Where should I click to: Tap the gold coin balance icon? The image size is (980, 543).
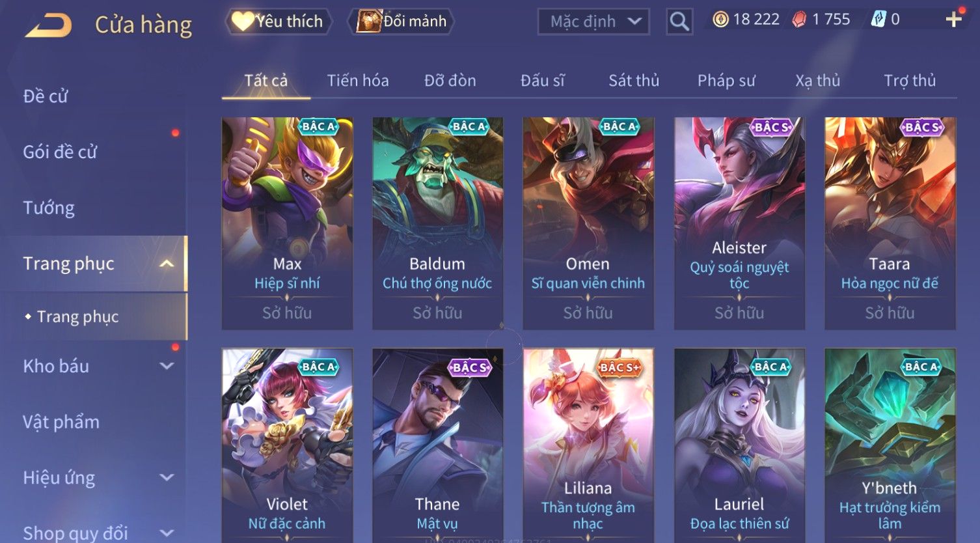click(720, 20)
